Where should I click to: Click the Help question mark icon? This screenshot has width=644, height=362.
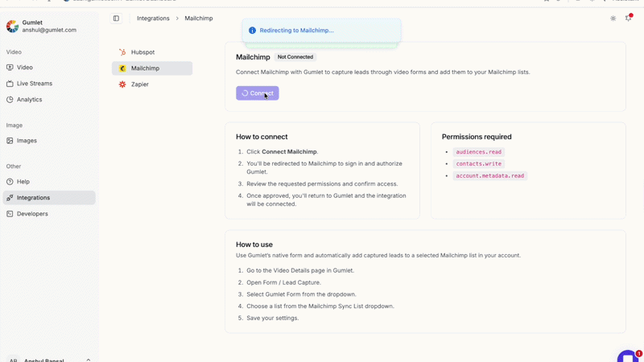(x=10, y=182)
